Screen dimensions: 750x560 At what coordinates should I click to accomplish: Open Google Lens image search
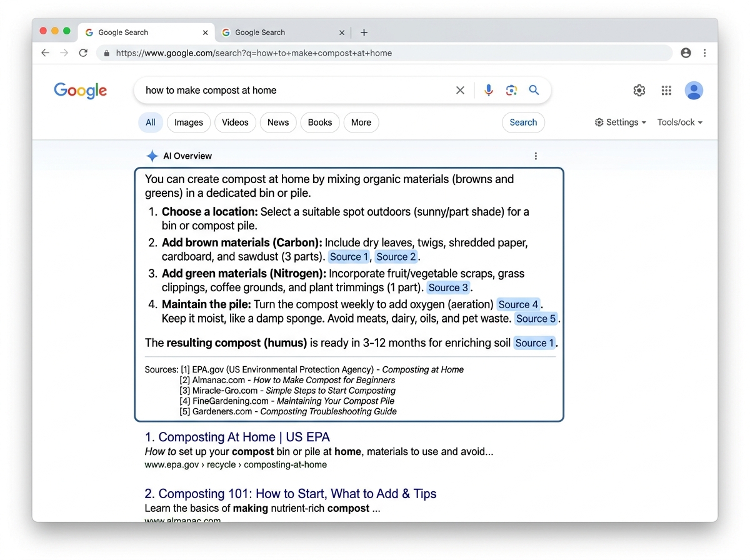pyautogui.click(x=511, y=90)
